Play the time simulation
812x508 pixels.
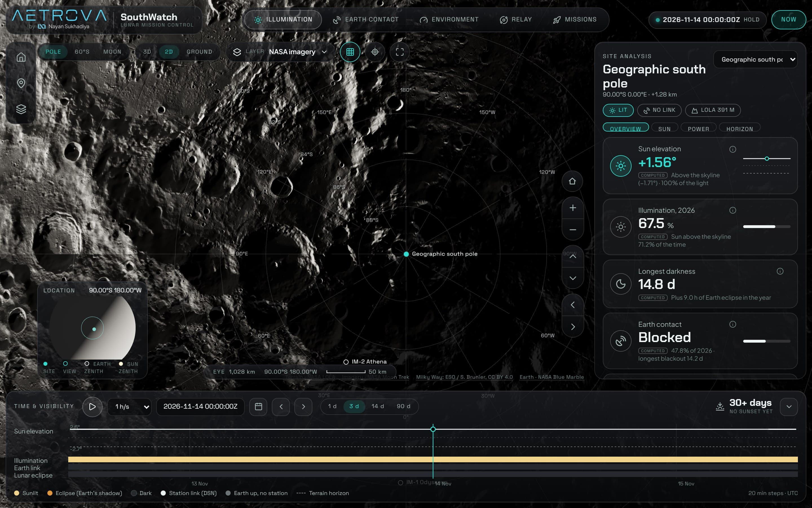(x=92, y=406)
